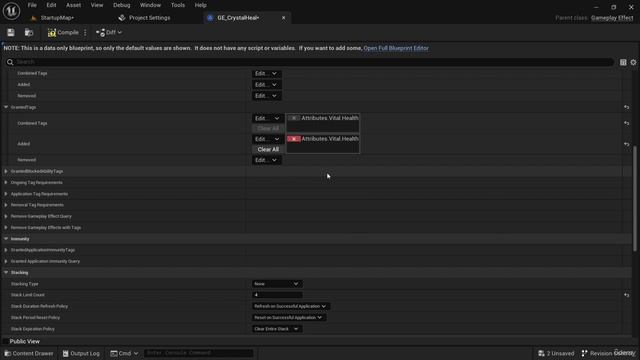Open Edit dropdown beside red Attributes.Vital.Health tag
Image resolution: width=640 pixels, height=360 pixels.
(268, 139)
